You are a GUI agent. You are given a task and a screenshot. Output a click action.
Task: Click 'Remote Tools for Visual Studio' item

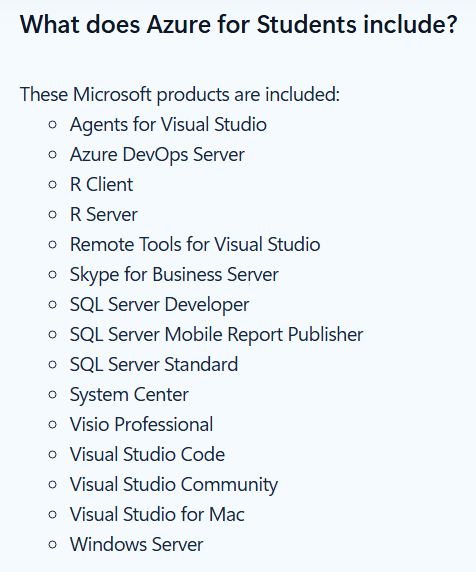coord(195,244)
